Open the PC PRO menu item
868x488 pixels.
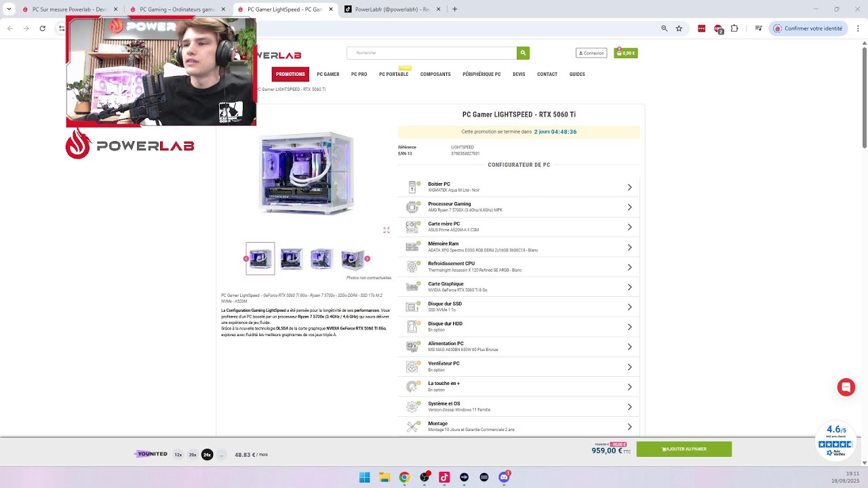(x=359, y=74)
